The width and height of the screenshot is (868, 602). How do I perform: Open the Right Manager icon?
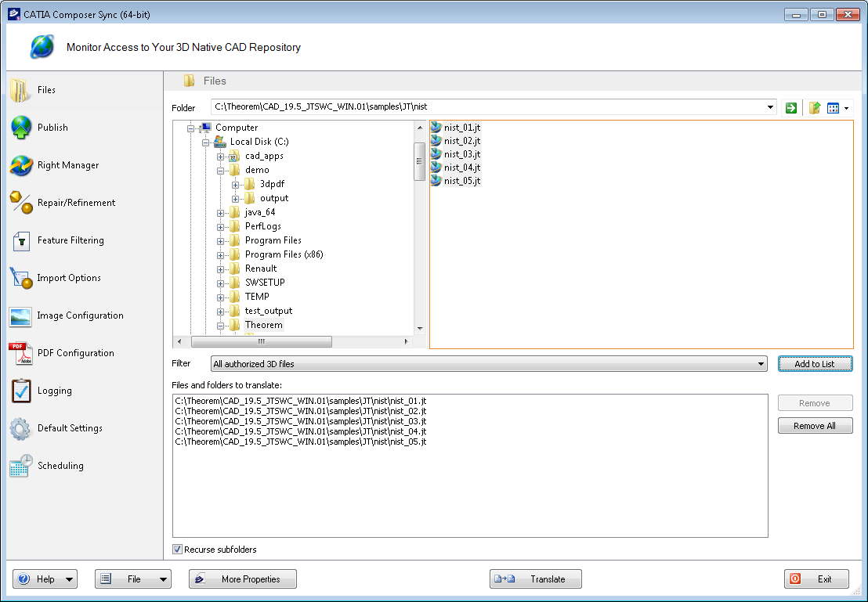tap(21, 165)
